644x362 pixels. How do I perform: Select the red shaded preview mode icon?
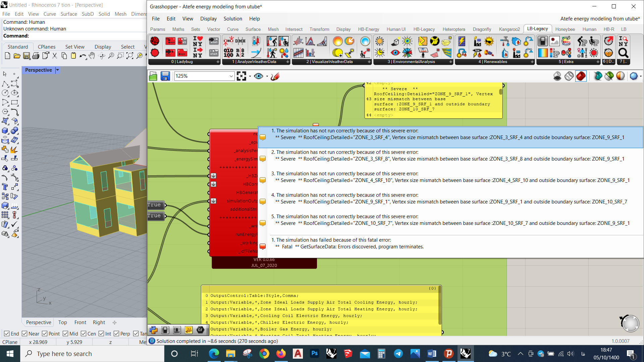pos(581,76)
